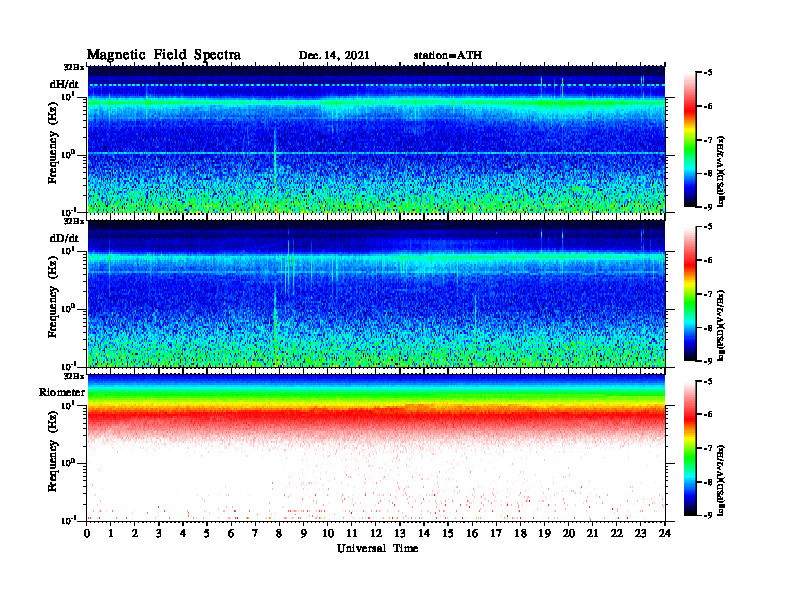The height and width of the screenshot is (612, 792).
Task: Select the "dD/dt" panel label
Action: click(64, 238)
